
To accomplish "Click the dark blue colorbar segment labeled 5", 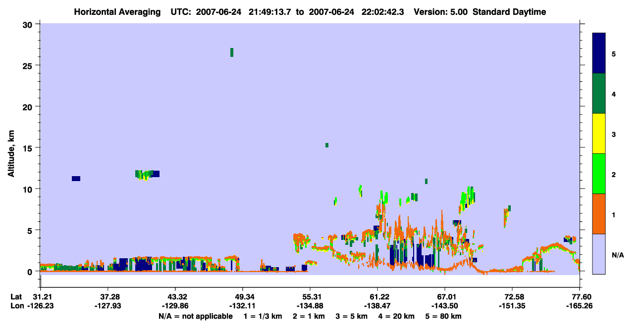I will tap(599, 53).
